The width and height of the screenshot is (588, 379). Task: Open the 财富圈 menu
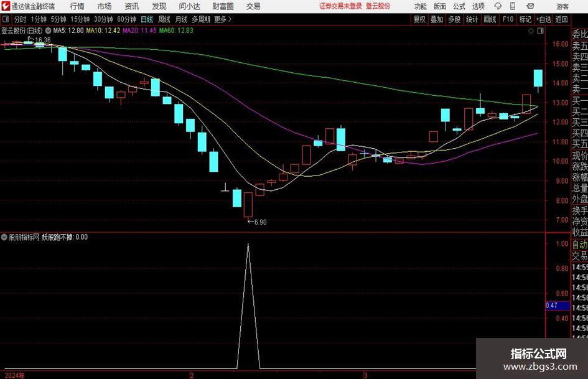(223, 6)
